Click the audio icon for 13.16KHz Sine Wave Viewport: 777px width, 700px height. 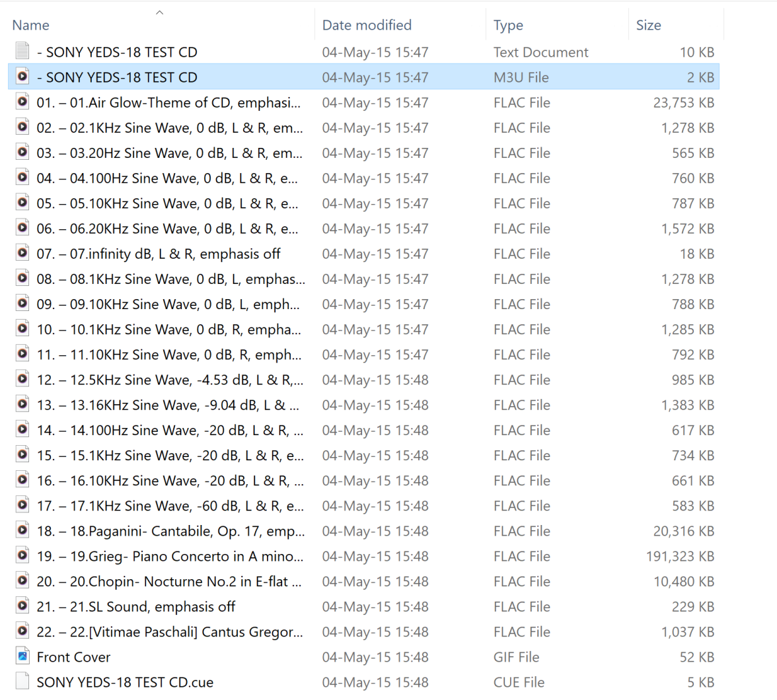click(x=22, y=403)
